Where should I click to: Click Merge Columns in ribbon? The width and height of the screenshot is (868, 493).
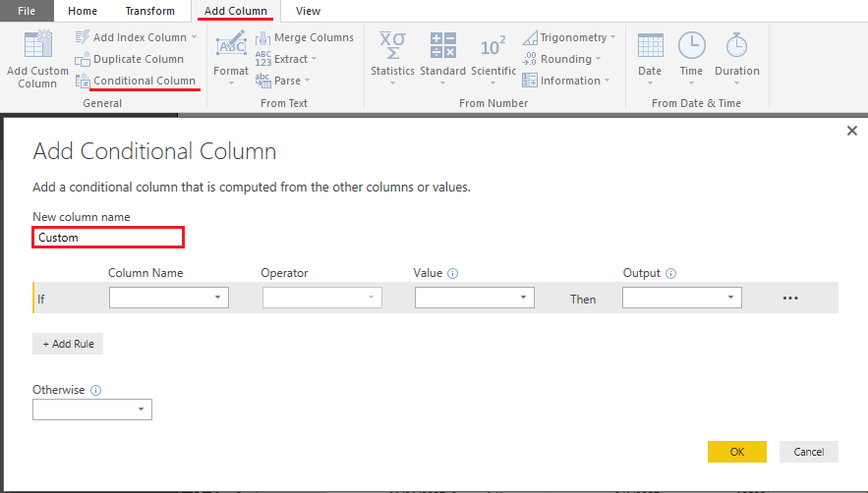(x=305, y=37)
